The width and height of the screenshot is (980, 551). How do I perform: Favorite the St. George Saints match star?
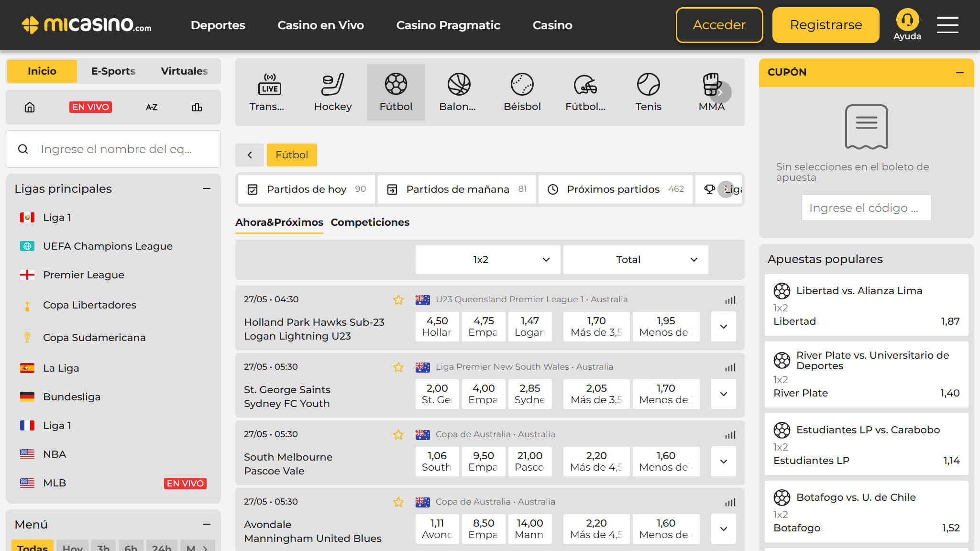coord(398,367)
